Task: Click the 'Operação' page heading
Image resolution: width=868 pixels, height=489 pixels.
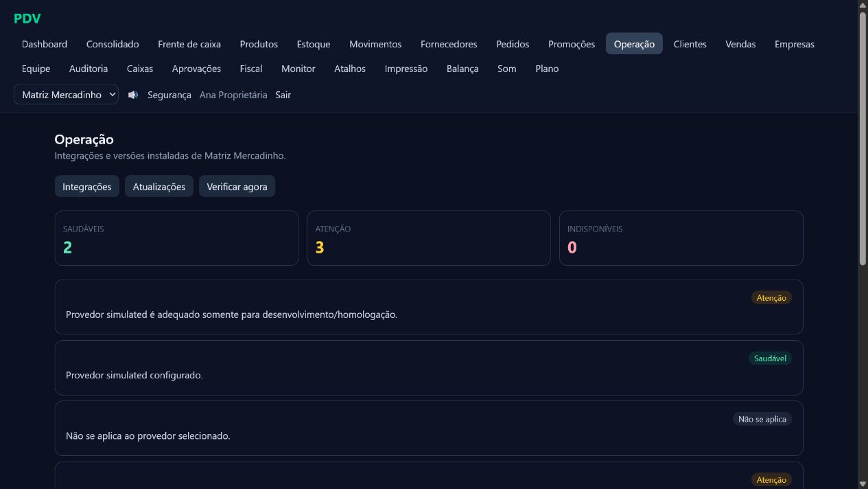Action: 84,139
